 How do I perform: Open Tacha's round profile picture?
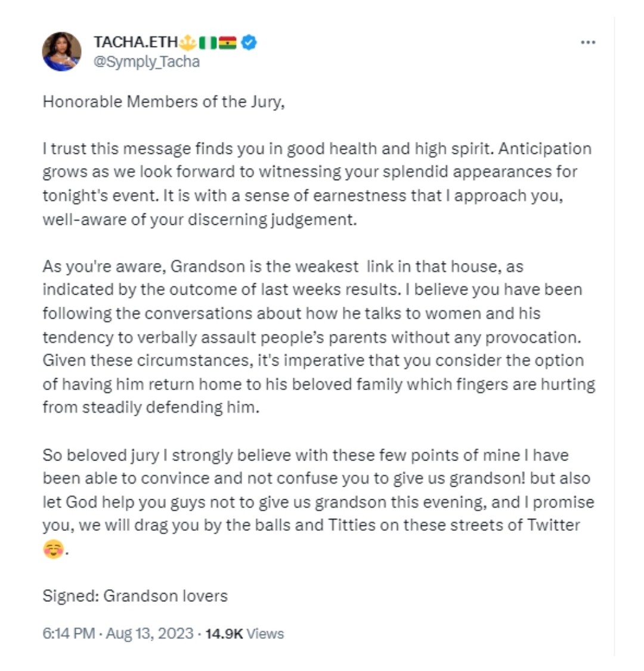pos(61,51)
